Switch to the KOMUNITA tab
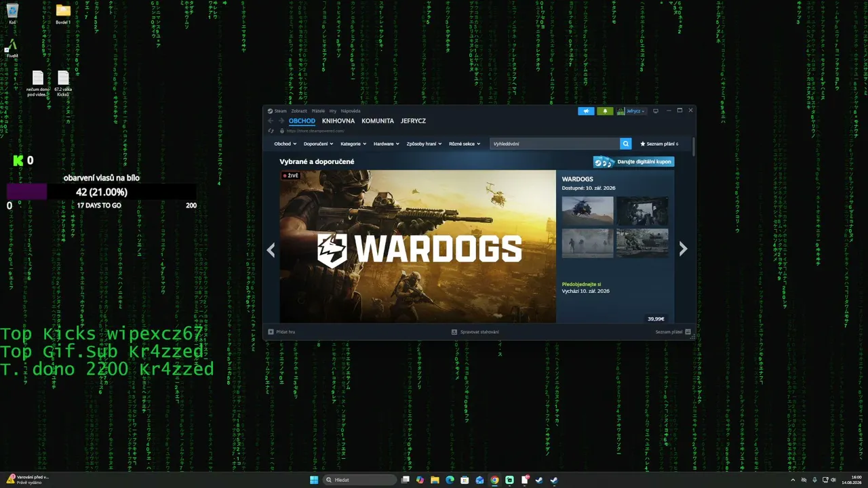 tap(378, 121)
